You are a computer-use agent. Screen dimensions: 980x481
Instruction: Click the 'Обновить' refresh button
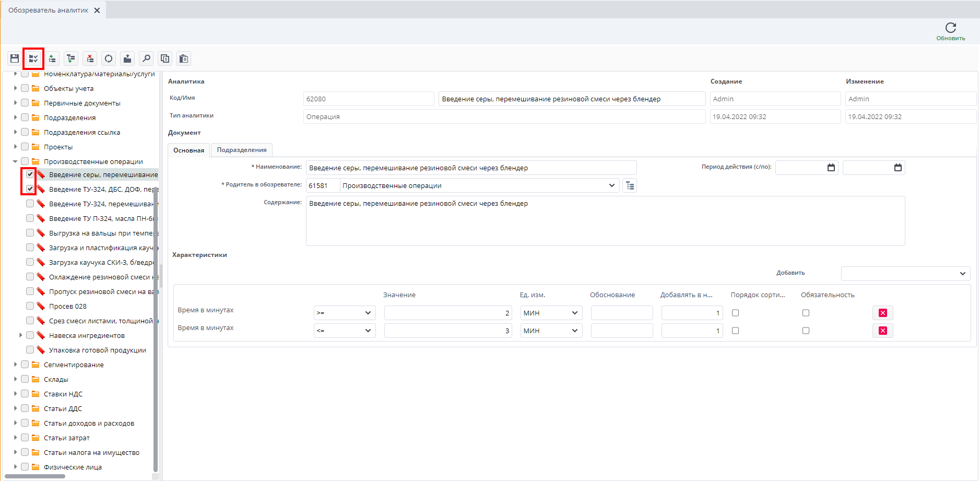(950, 31)
